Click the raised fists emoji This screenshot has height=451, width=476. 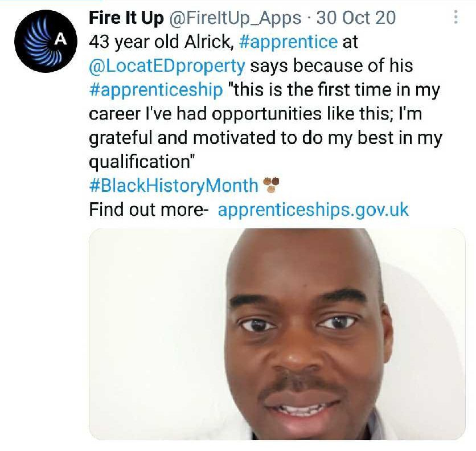[271, 184]
